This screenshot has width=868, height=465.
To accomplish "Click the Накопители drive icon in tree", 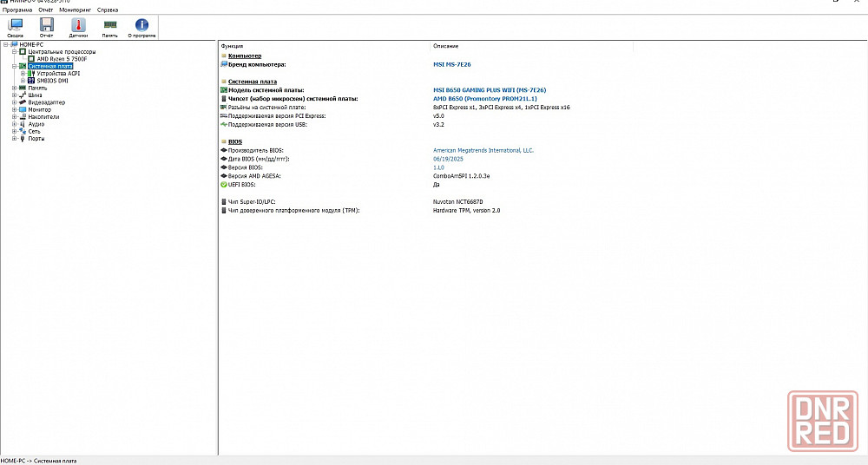I will click(23, 117).
